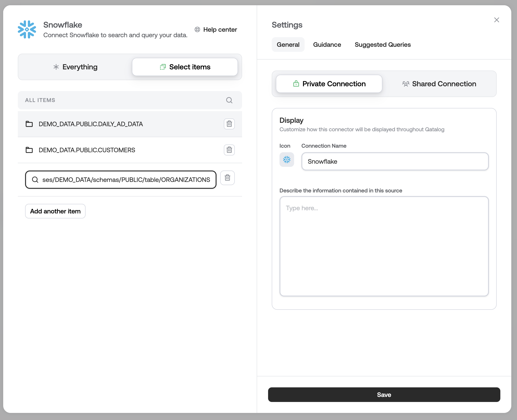Click the lock icon on Private Connection
Screen dimensions: 517x420
(296, 84)
